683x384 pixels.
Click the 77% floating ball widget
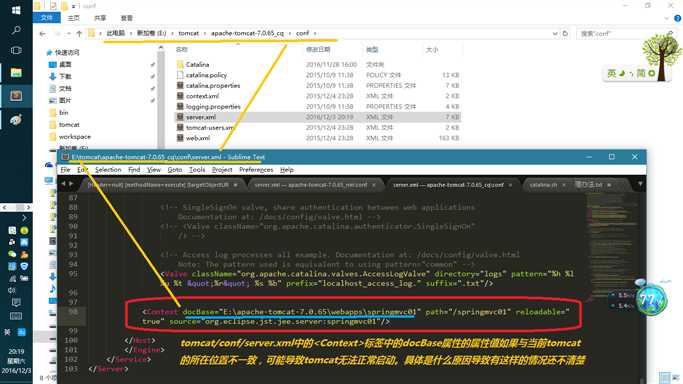(x=651, y=299)
